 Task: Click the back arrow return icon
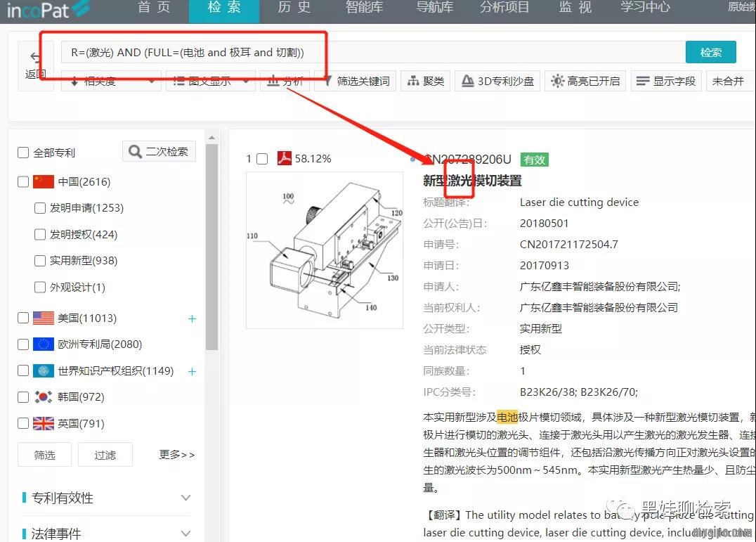point(35,58)
